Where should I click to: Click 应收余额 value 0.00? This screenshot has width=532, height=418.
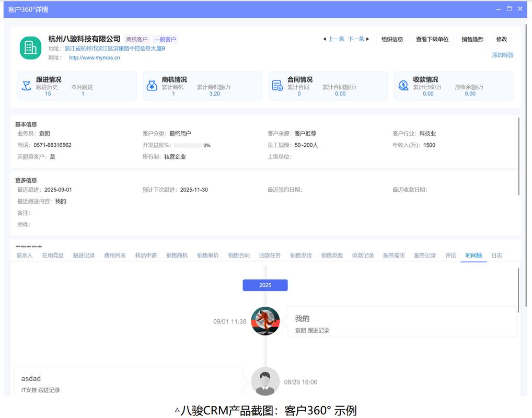(x=470, y=94)
